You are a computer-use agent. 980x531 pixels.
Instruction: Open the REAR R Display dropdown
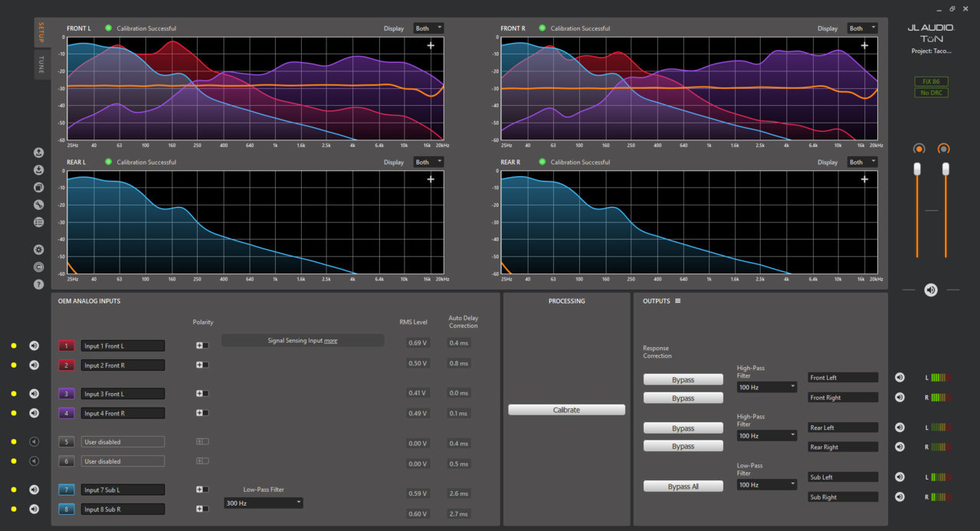863,162
